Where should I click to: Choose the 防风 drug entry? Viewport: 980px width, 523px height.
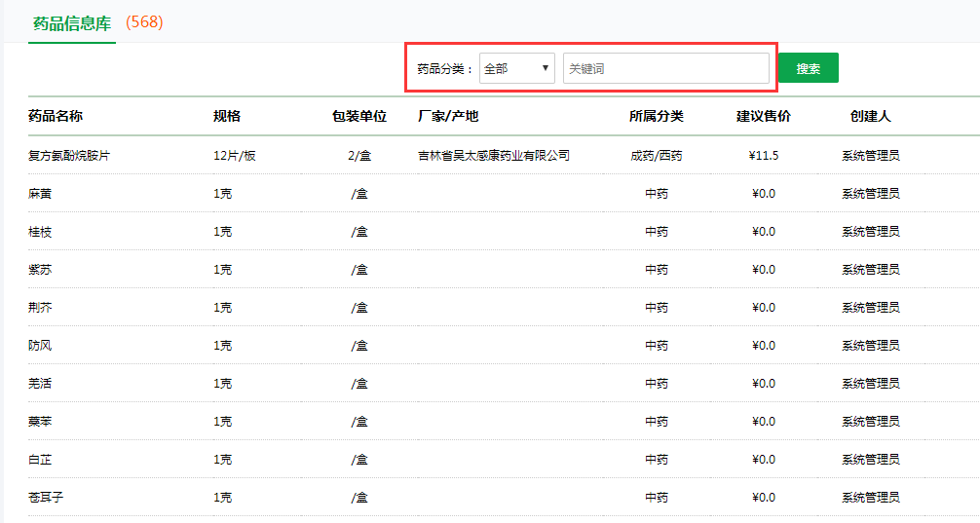(40, 346)
